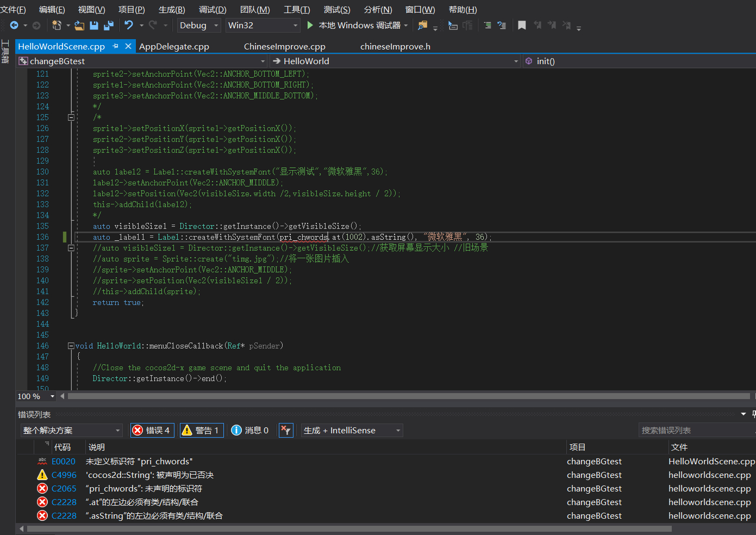
Task: Click the comment out selected lines icon
Action: tap(488, 26)
